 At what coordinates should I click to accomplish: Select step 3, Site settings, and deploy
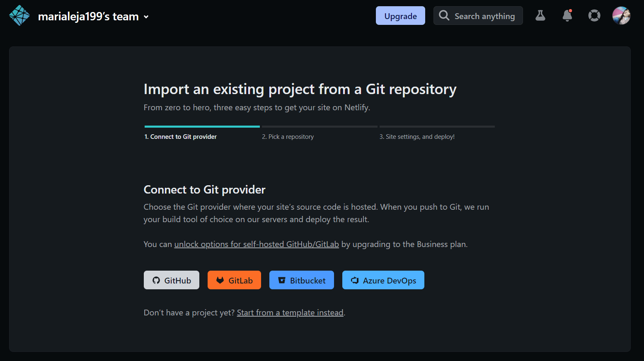[x=417, y=136]
